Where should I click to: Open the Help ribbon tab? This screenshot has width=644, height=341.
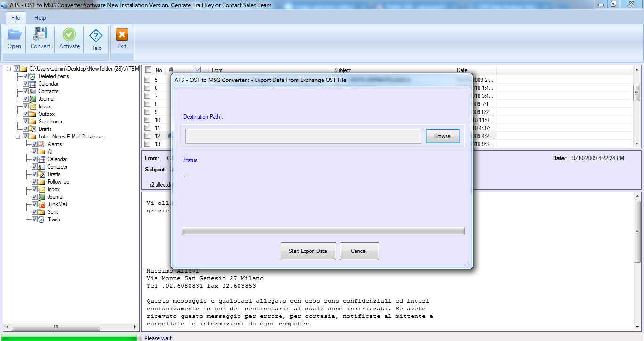(40, 17)
